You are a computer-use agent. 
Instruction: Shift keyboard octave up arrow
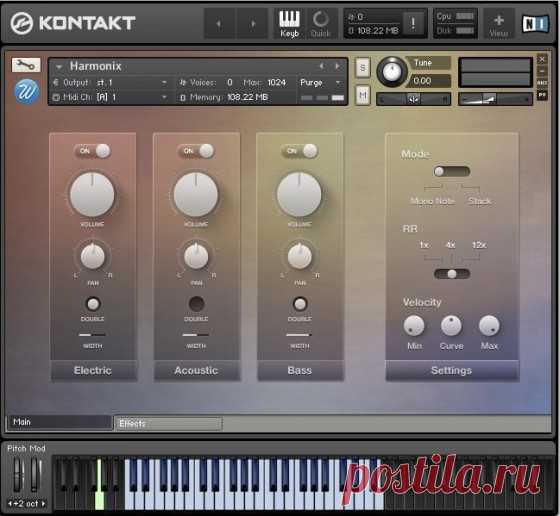(x=43, y=504)
